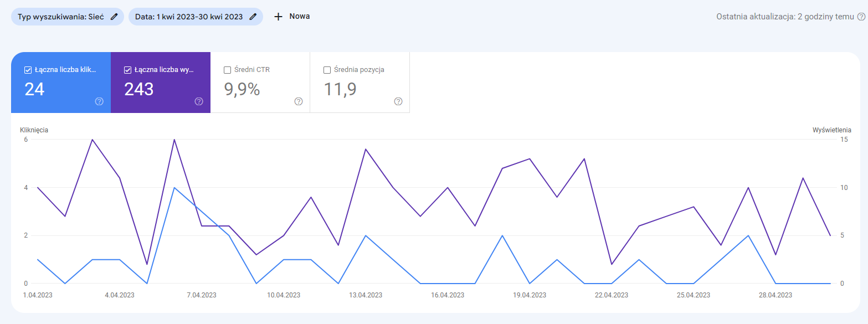This screenshot has width=868, height=324.
Task: Click the last point of the purple impressions line
Action: 830,235
